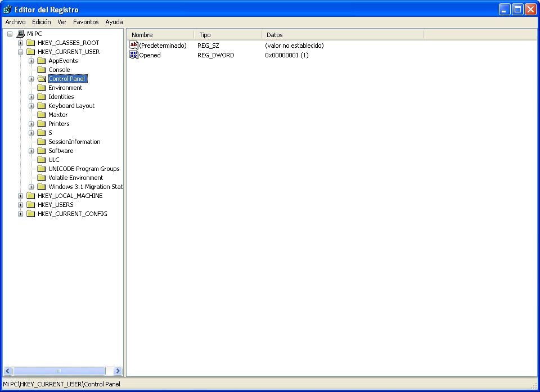The height and width of the screenshot is (392, 540).
Task: Click the ULC folder icon
Action: (41, 160)
